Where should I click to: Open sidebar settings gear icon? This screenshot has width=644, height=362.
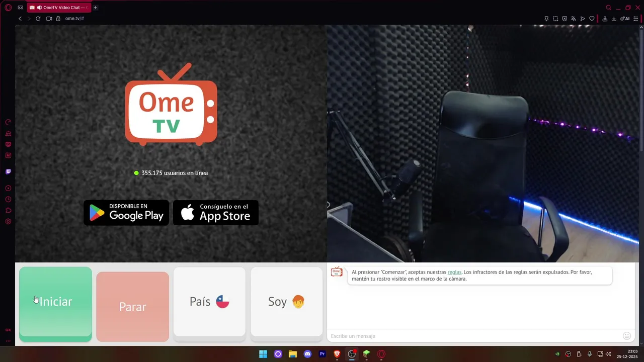click(8, 221)
